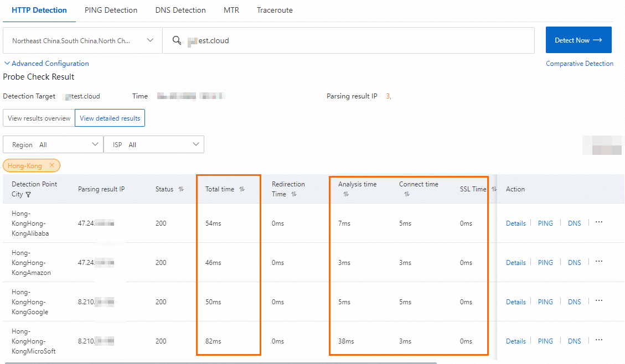Viewport: 625px width, 364px height.
Task: Click DNS for the Google row
Action: (575, 302)
